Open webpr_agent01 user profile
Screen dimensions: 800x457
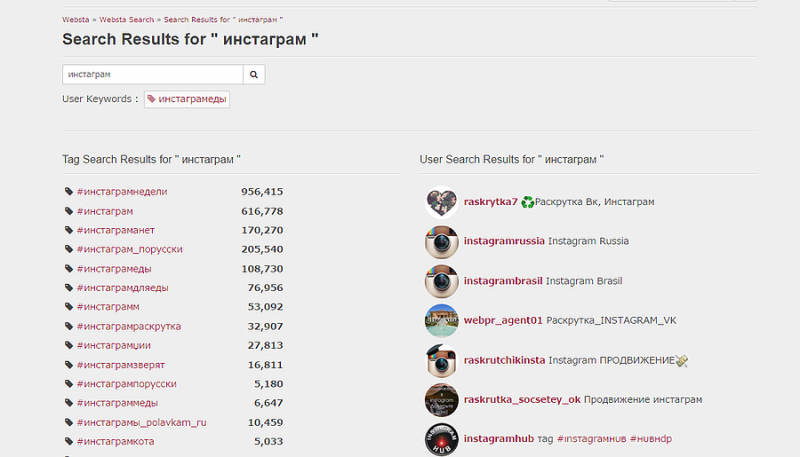coord(503,320)
